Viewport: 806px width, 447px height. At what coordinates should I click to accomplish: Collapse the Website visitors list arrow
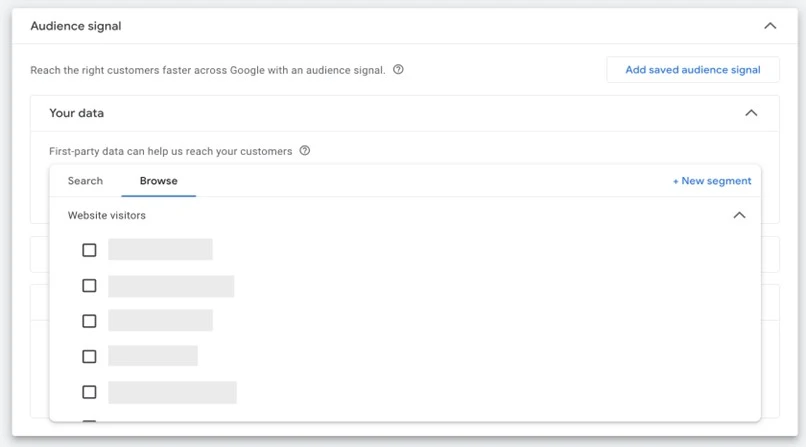click(x=739, y=215)
